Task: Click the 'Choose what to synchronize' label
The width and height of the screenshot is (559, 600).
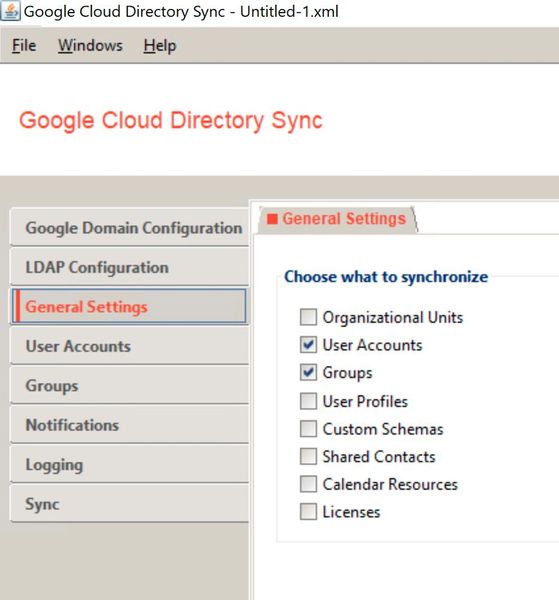Action: tap(386, 277)
